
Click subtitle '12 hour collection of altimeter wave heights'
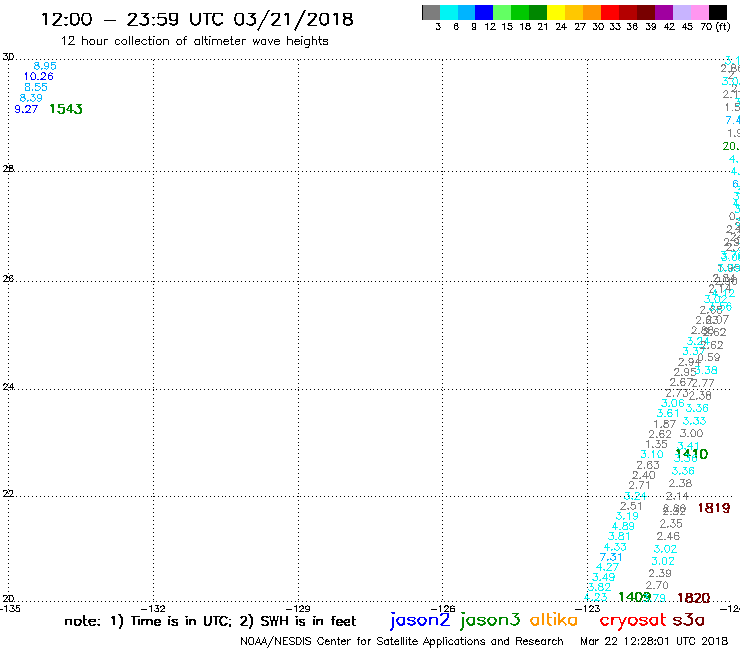coord(194,41)
